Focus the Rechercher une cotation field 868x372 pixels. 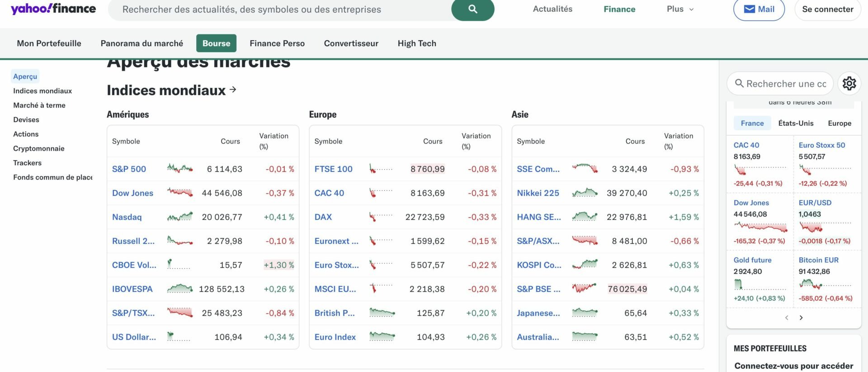780,83
